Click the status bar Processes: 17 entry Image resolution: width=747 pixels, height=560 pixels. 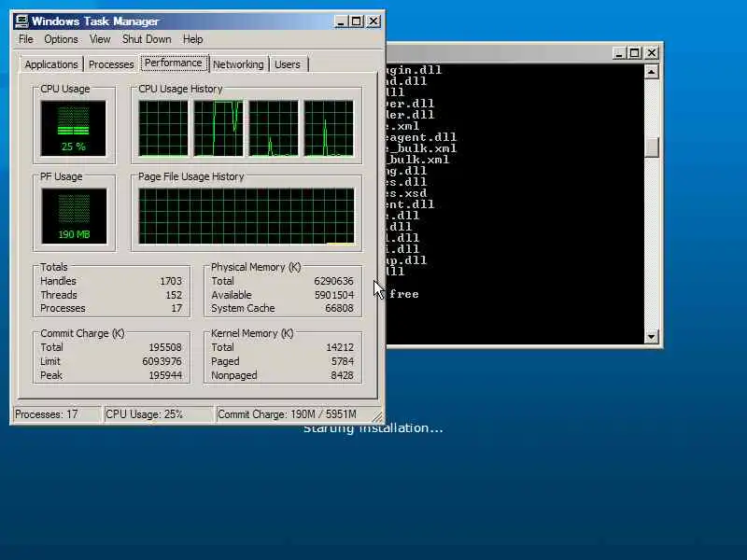point(57,414)
